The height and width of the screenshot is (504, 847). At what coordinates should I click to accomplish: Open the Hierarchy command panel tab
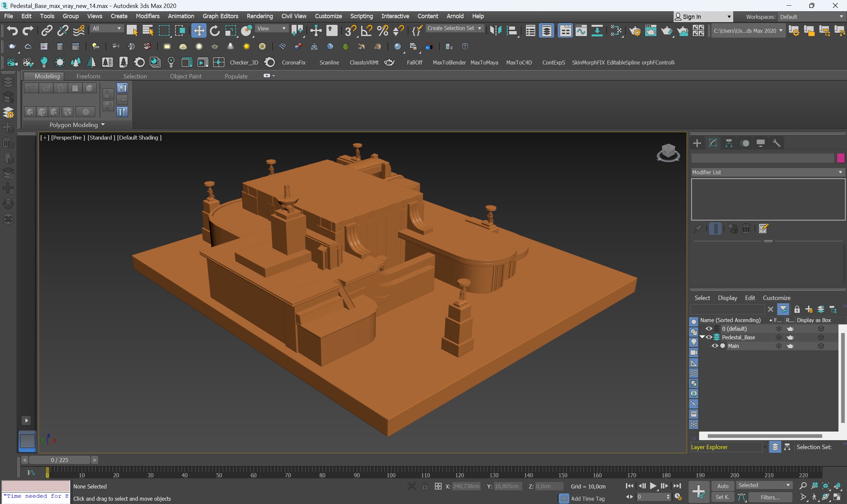729,143
